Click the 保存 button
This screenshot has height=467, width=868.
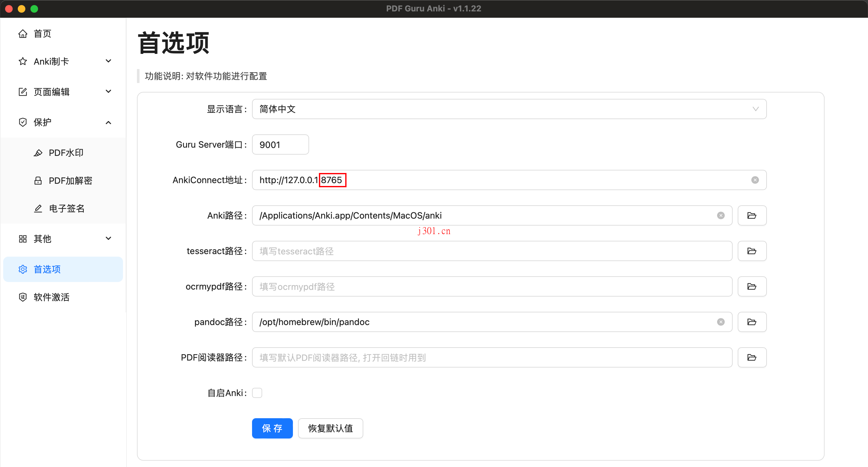(x=272, y=428)
